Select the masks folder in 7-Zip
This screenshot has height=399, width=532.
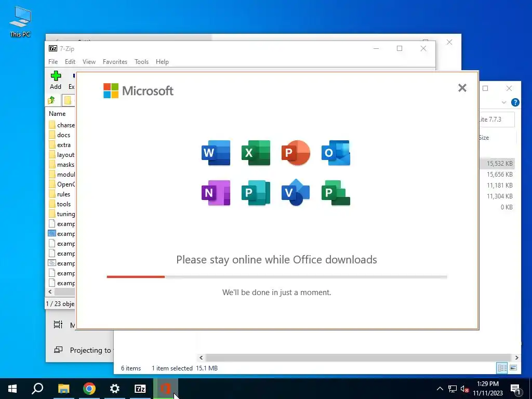click(x=61, y=165)
